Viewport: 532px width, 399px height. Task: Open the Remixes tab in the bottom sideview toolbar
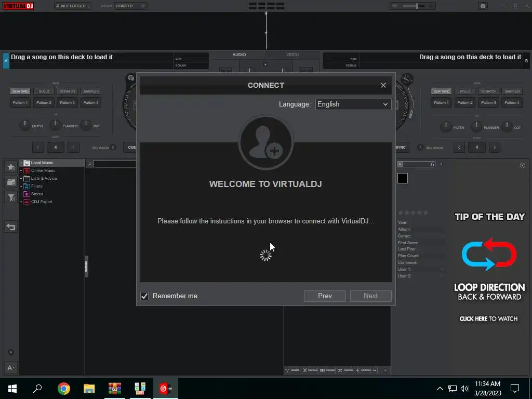[x=310, y=370]
